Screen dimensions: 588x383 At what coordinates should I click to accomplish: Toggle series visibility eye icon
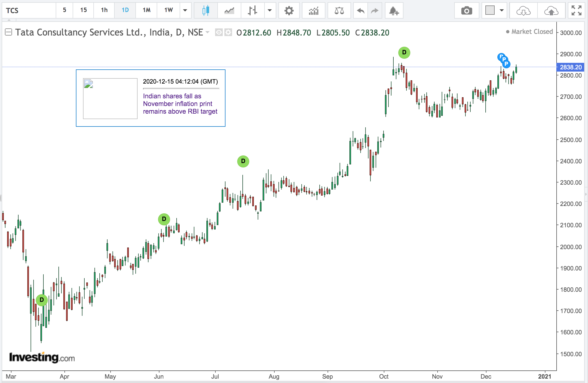click(219, 33)
